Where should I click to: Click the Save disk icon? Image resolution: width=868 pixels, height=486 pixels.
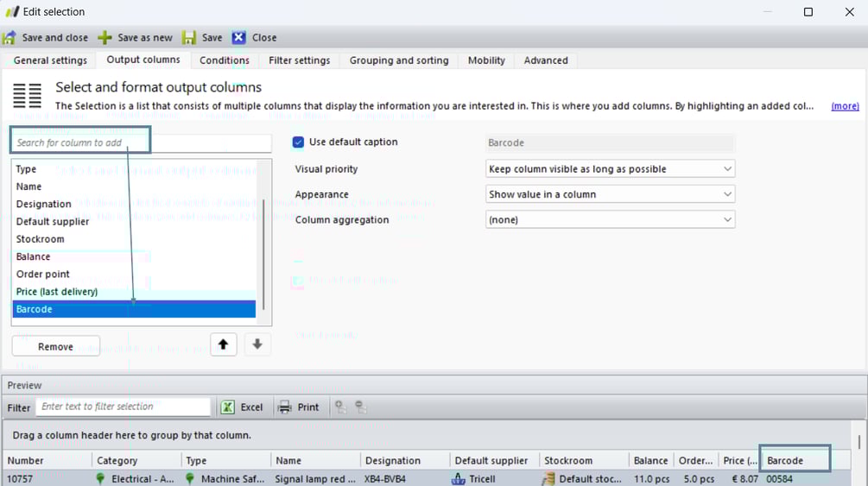tap(189, 38)
